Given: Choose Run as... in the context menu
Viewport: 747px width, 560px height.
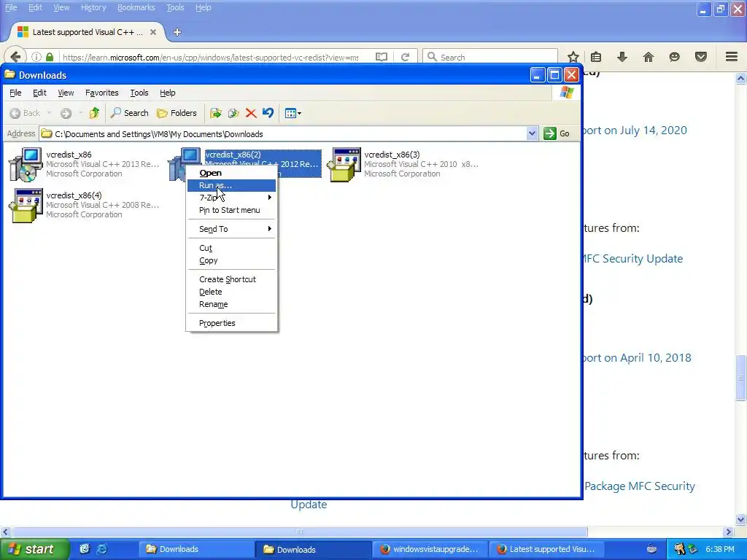Looking at the screenshot, I should [231, 185].
